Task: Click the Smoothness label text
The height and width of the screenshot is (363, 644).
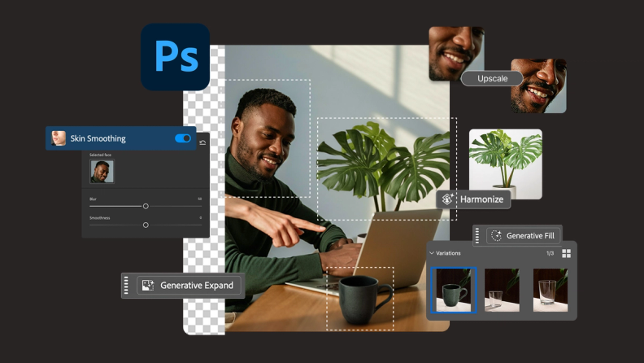Action: click(x=100, y=218)
